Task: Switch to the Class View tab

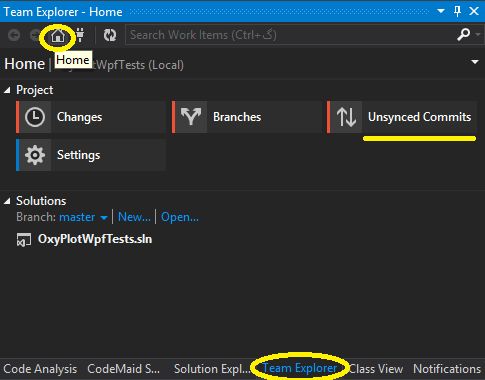Action: tap(376, 369)
